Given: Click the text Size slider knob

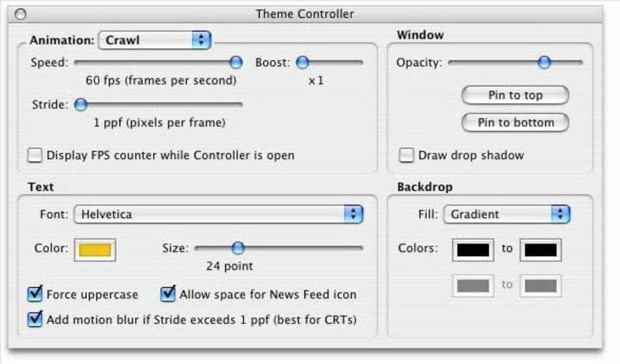Looking at the screenshot, I should 238,248.
